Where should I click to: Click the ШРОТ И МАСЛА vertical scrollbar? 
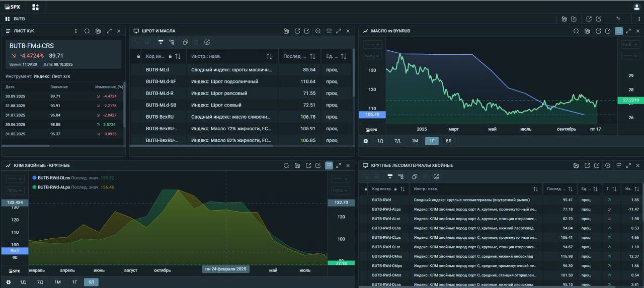(x=353, y=73)
